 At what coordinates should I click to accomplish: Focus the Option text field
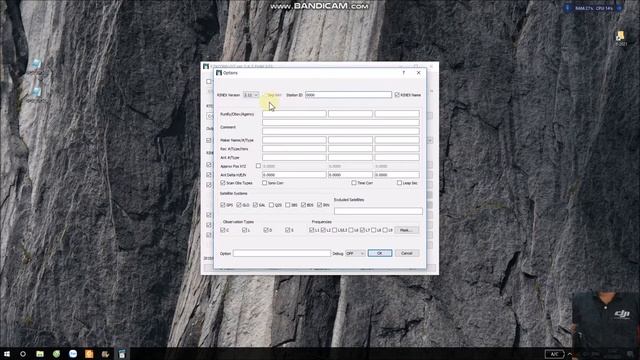282,253
